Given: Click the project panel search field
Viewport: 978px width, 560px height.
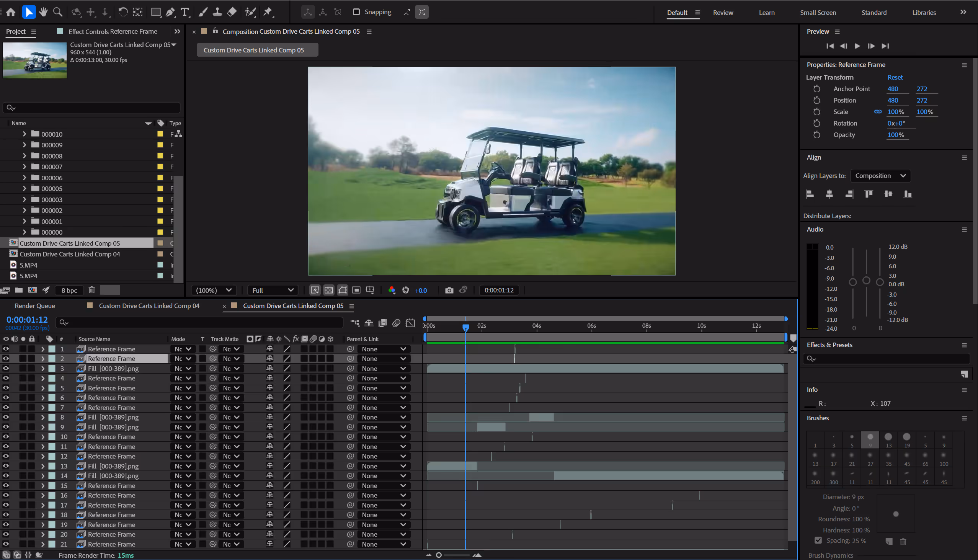Looking at the screenshot, I should point(91,108).
